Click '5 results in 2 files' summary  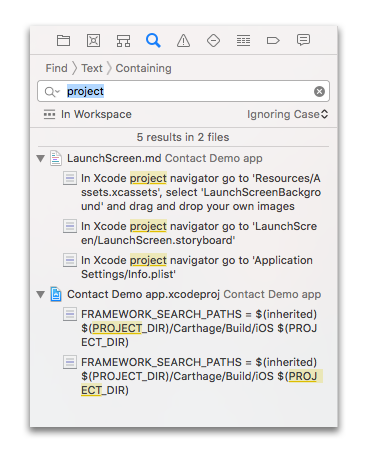183,137
